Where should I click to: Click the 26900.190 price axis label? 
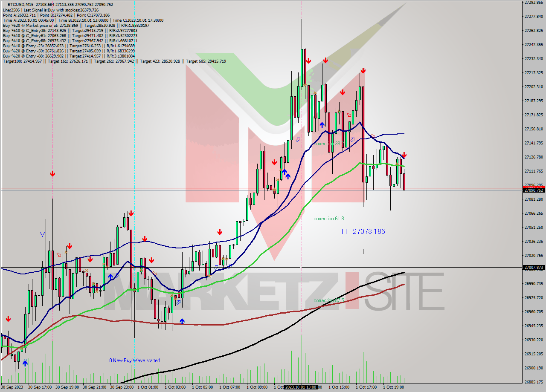(x=534, y=368)
